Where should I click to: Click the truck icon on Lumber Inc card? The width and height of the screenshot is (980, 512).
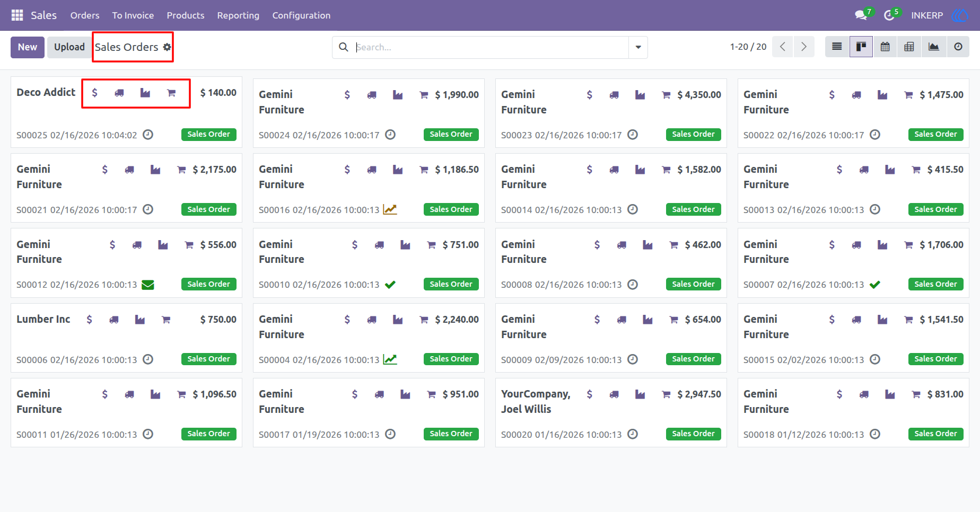[x=114, y=320]
